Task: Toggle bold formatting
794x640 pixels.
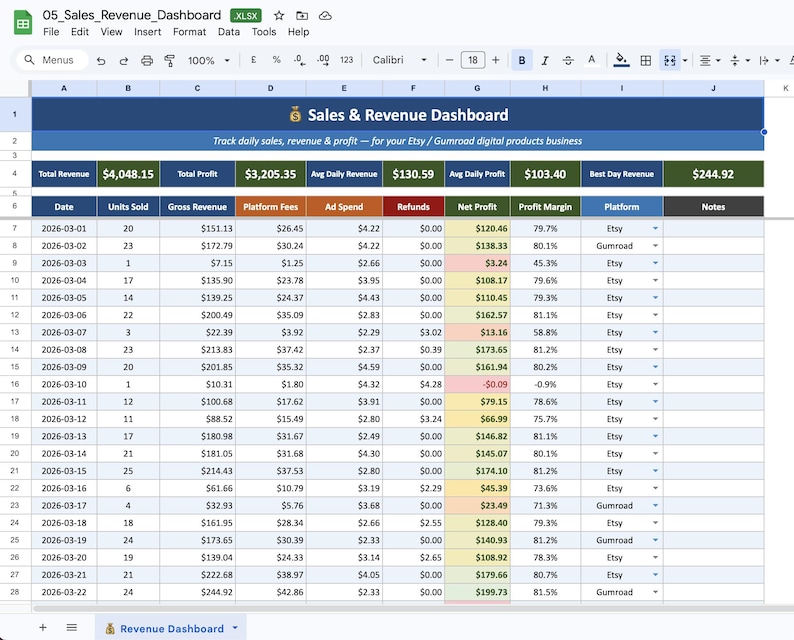Action: pos(522,60)
